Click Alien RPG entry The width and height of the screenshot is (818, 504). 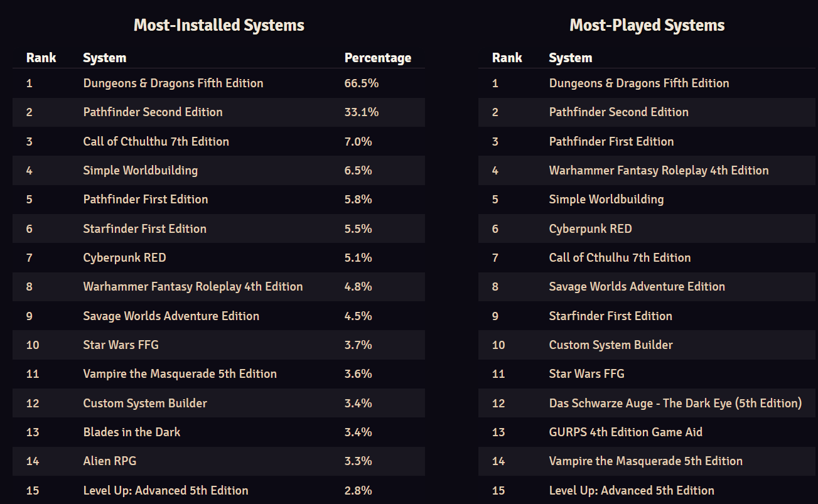point(109,461)
